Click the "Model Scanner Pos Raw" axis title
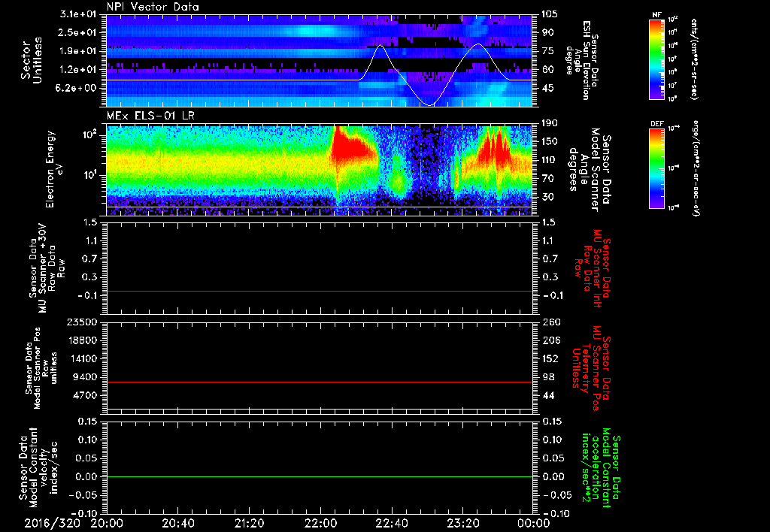Screen dimensions: 770x532 (x=41, y=368)
